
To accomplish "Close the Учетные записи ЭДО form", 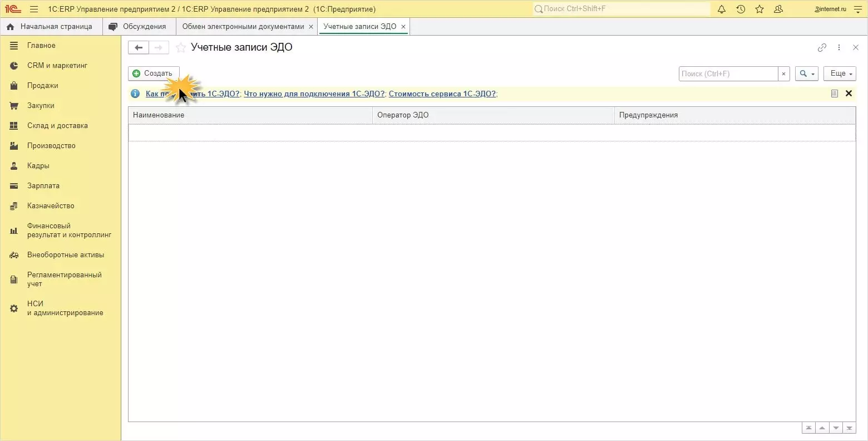I will click(856, 48).
